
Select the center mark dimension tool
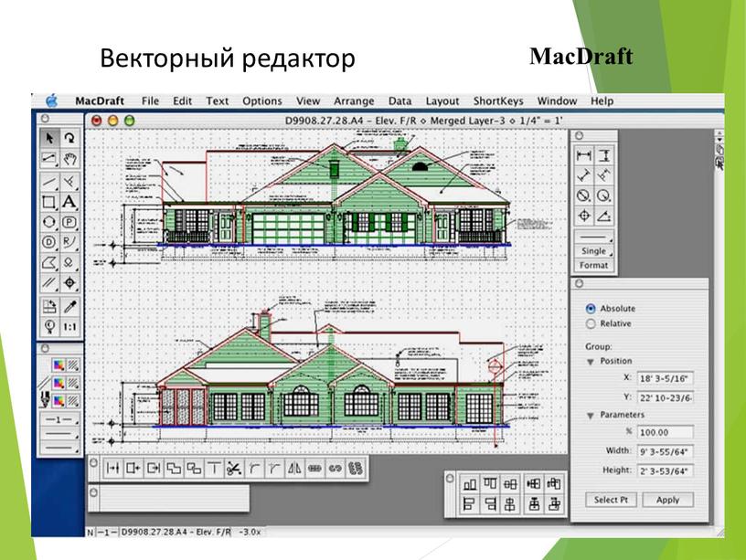[x=584, y=216]
